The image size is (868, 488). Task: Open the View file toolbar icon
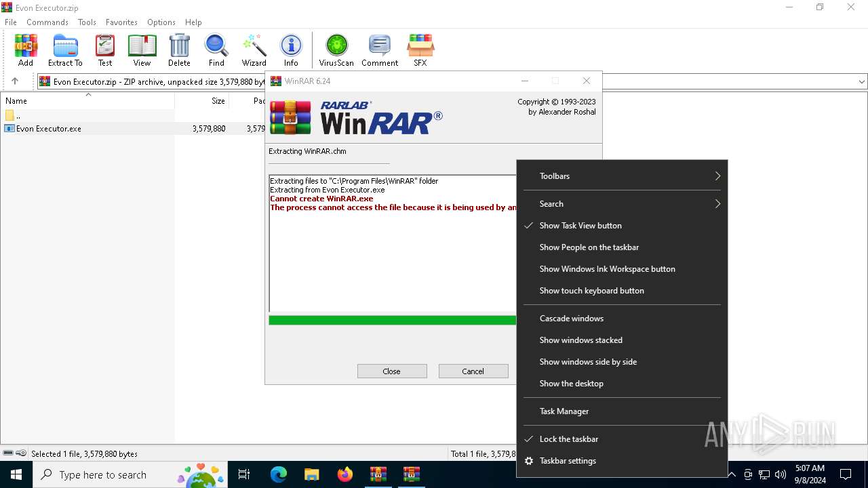pos(142,51)
